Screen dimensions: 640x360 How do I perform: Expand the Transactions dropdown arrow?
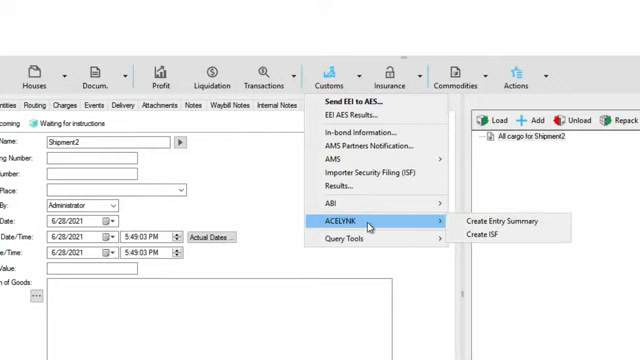click(x=294, y=76)
